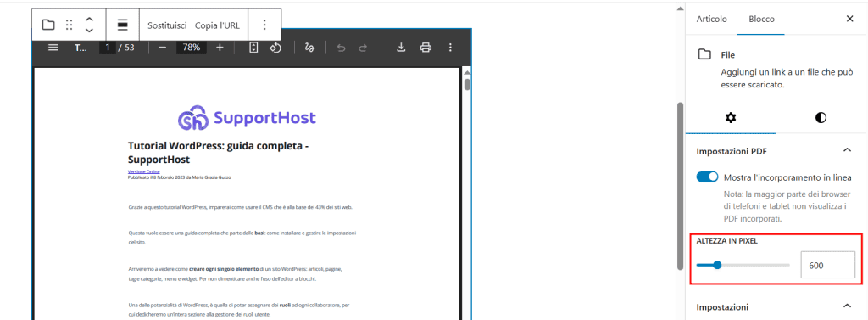
Task: Click the undo arrow in PDF toolbar
Action: (341, 48)
